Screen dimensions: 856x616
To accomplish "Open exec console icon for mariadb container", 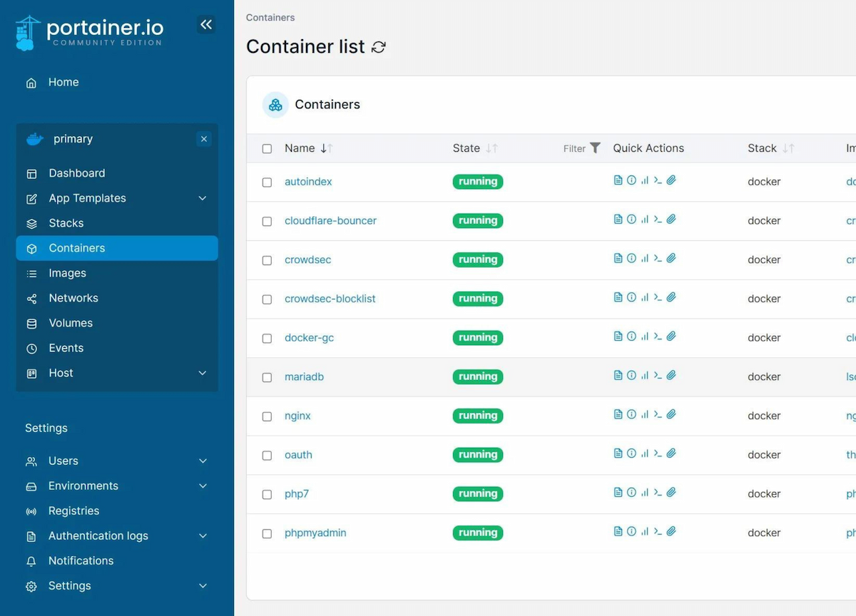I will tap(658, 375).
